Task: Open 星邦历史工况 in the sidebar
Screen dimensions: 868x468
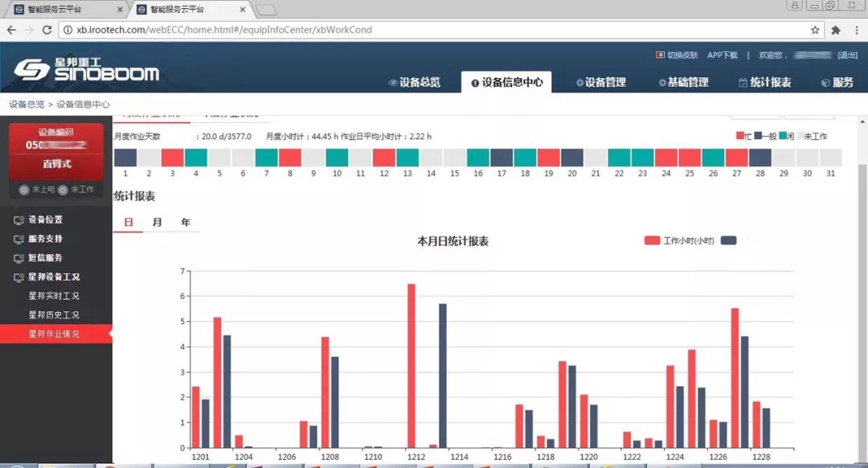Action: point(54,315)
